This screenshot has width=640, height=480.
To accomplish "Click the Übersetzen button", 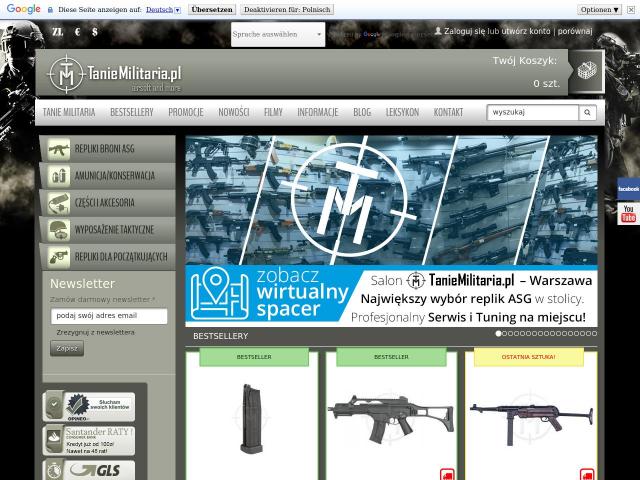I will (x=212, y=9).
